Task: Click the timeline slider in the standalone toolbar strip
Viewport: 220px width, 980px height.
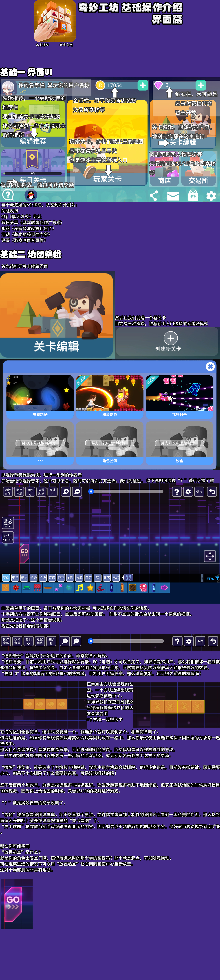Action: pos(126,641)
